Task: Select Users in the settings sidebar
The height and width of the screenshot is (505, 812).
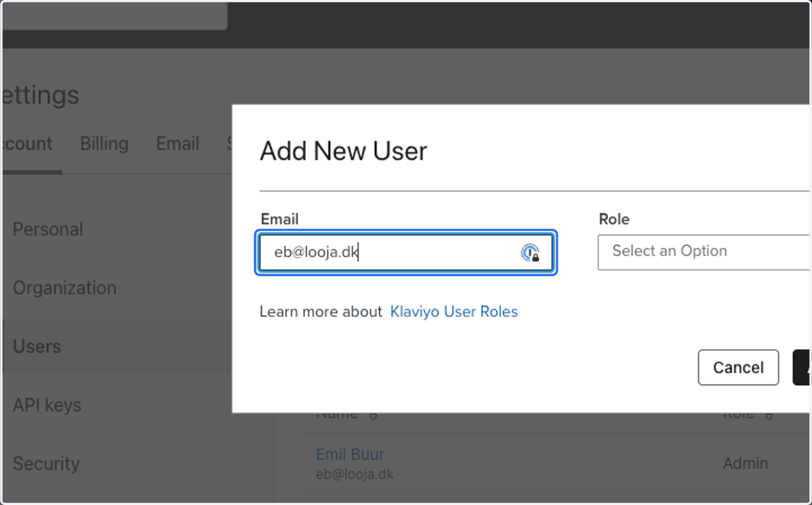Action: click(37, 346)
